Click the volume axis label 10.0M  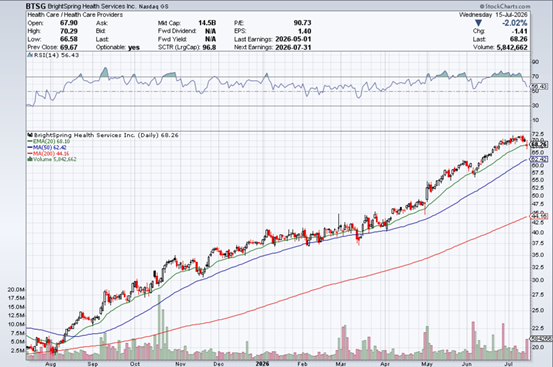[16, 324]
